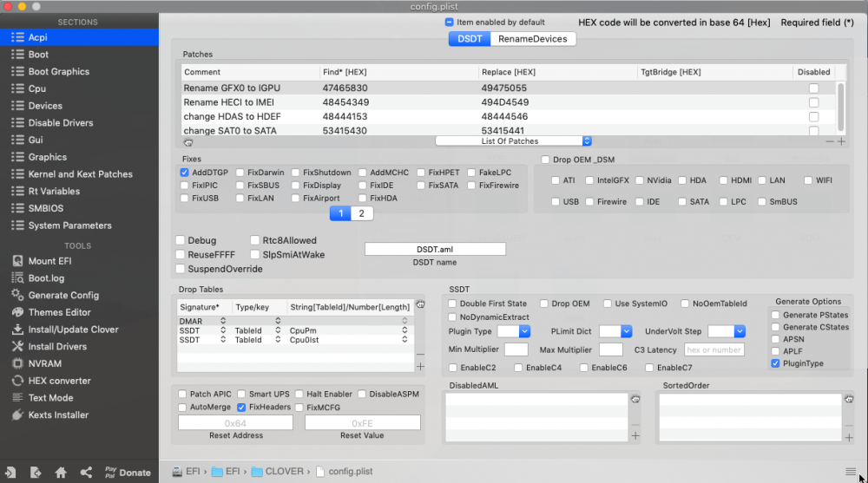Screen dimensions: 868x483
Task: Click the PayPal Donate button
Action: (128, 473)
